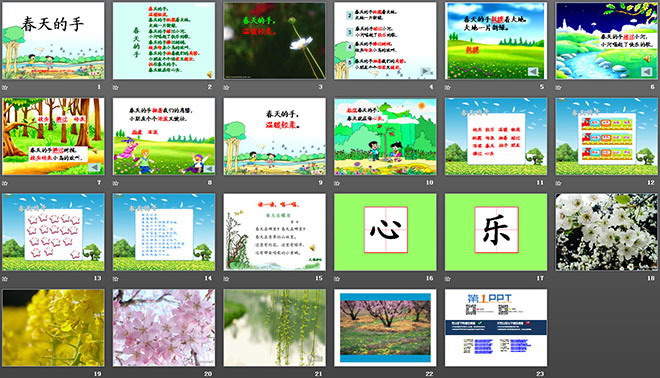Select slide 13 pink star flowers thumbnail
The image size is (660, 378).
(x=53, y=232)
